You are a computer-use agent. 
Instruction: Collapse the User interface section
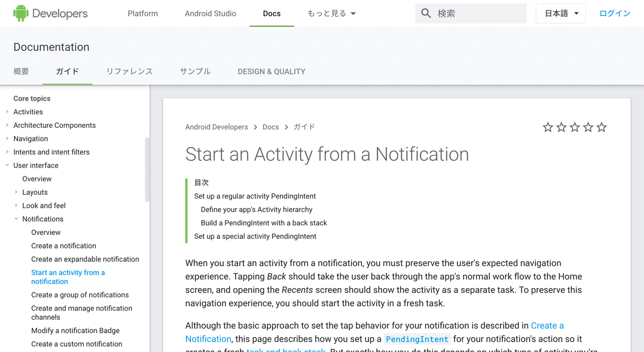(x=7, y=165)
